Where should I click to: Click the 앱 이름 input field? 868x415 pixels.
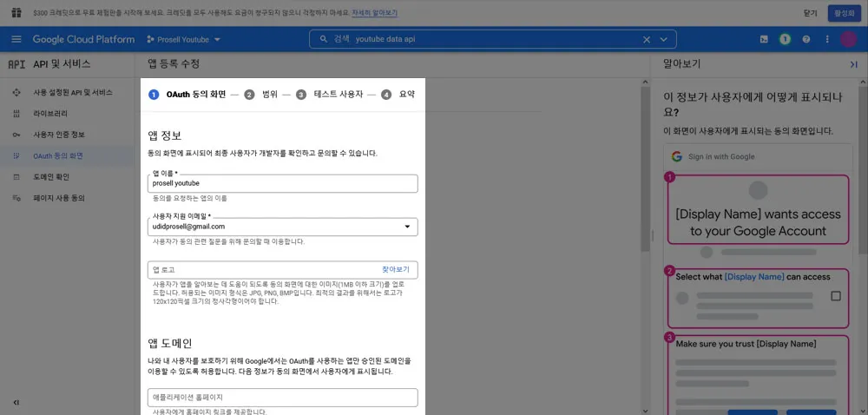pyautogui.click(x=283, y=184)
